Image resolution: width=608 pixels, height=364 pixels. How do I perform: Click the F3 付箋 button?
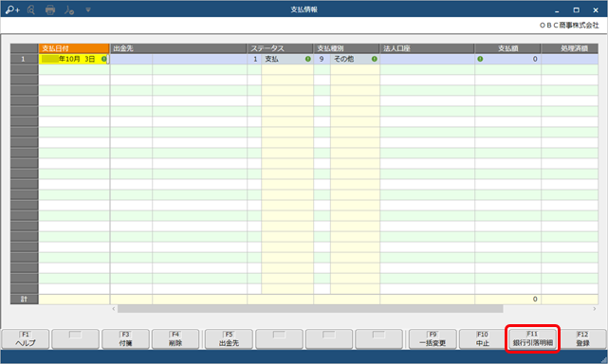click(125, 339)
